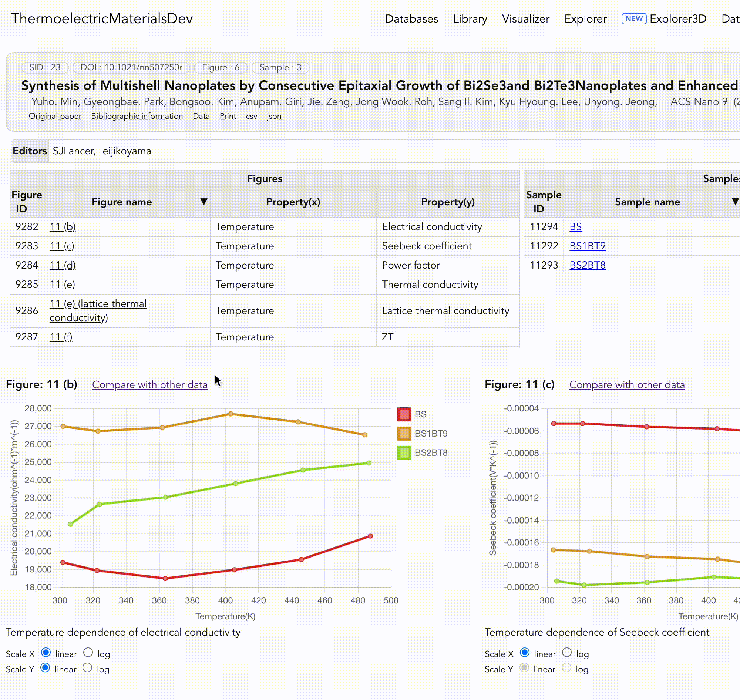
Task: Select log Scale Y for Figure 11 (b)
Action: point(87,668)
